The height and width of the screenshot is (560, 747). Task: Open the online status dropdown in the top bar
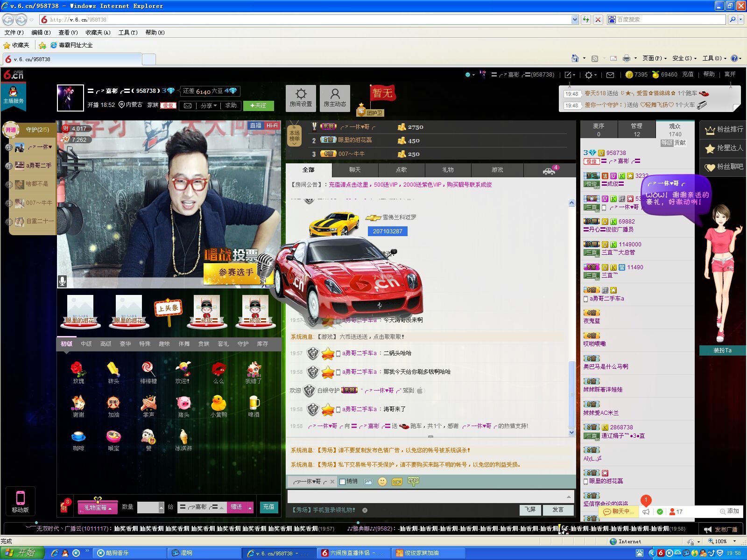pyautogui.click(x=470, y=75)
